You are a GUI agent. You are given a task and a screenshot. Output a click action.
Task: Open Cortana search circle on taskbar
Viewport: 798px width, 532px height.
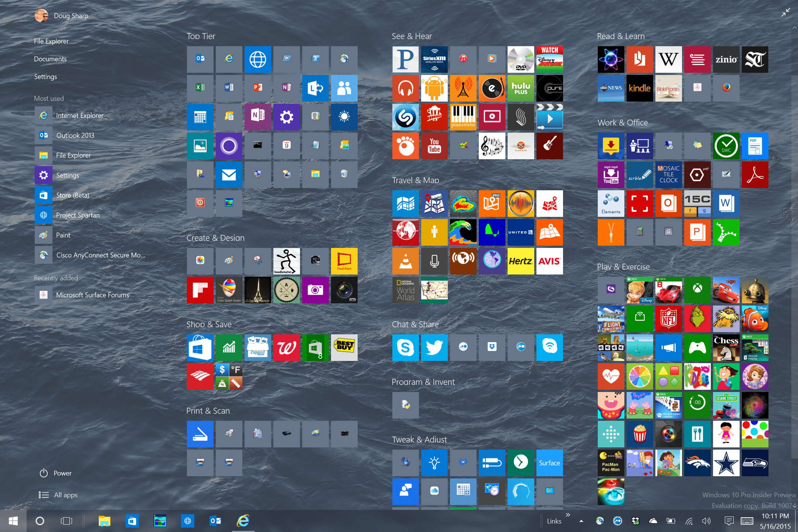tap(40, 521)
